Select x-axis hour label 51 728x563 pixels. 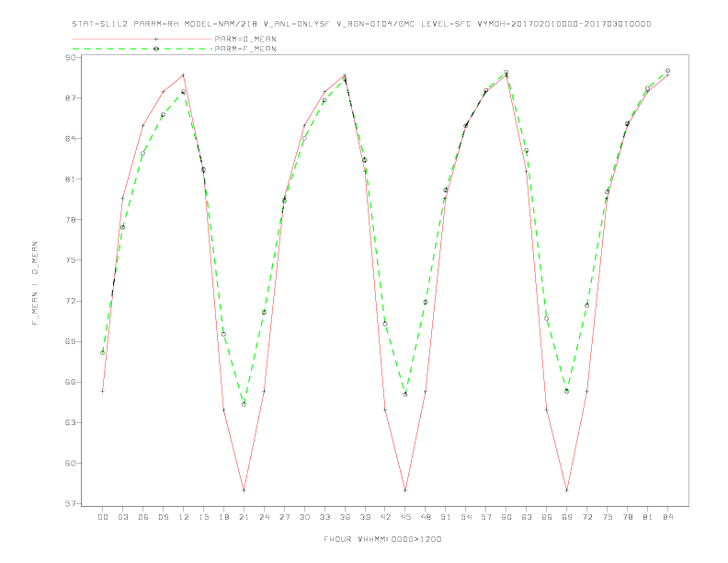click(446, 517)
